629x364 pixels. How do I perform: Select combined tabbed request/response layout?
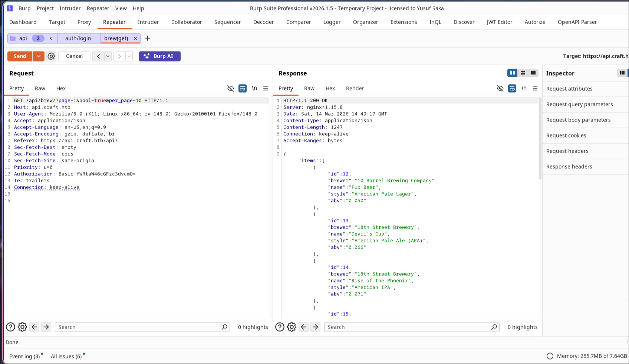pos(533,73)
